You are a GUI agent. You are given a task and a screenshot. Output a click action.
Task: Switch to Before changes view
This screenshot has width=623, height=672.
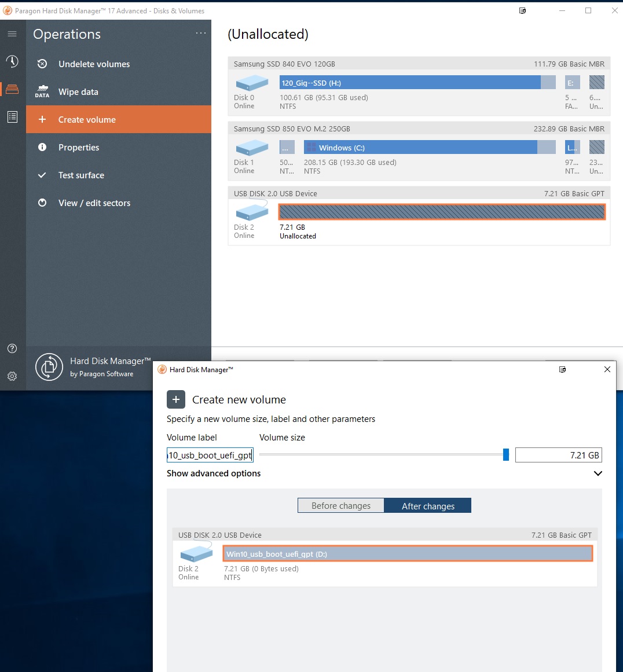pos(341,505)
